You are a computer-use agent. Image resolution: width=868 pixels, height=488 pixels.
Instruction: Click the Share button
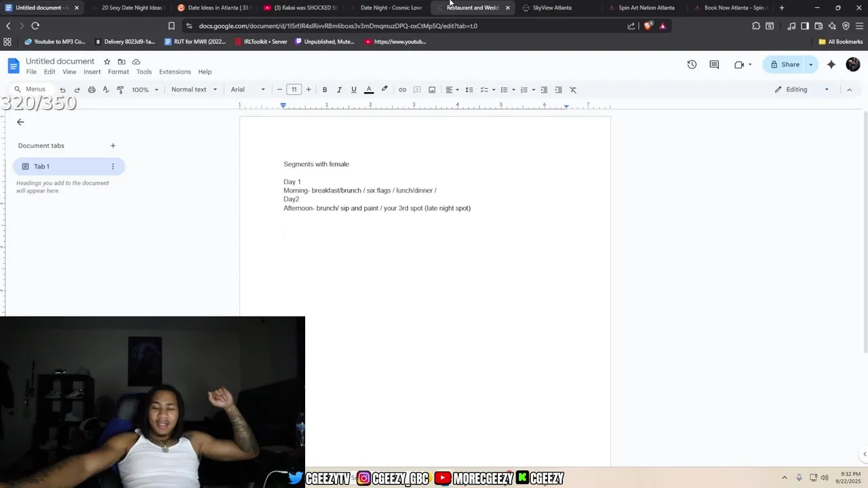785,64
